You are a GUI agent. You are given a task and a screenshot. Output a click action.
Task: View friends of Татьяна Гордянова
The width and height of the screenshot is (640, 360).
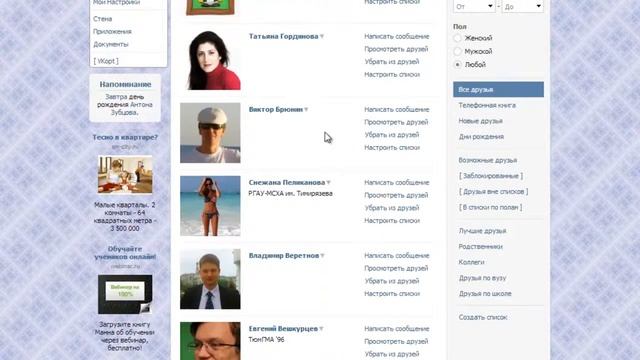tap(396, 49)
